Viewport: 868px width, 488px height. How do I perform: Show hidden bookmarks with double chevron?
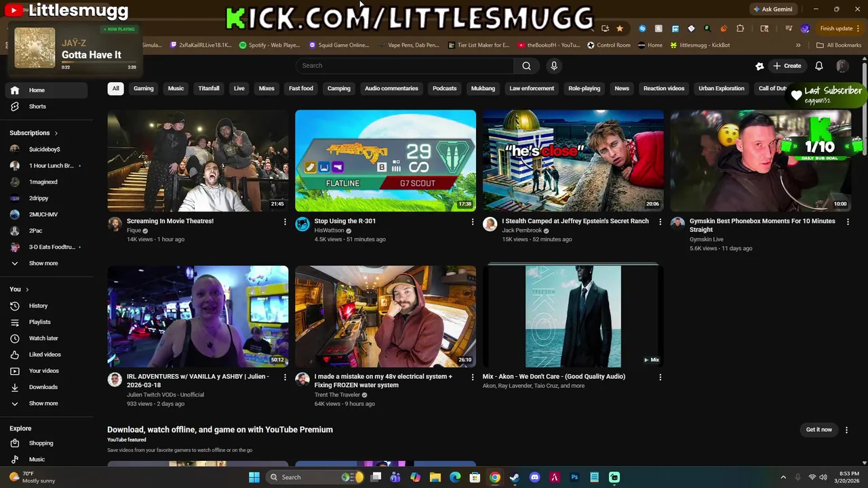[798, 45]
